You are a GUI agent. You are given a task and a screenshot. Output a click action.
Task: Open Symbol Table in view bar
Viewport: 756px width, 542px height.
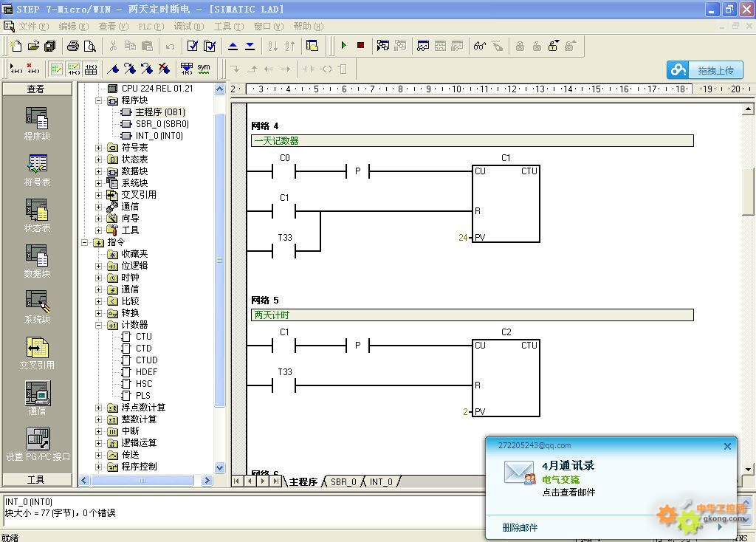(x=37, y=171)
